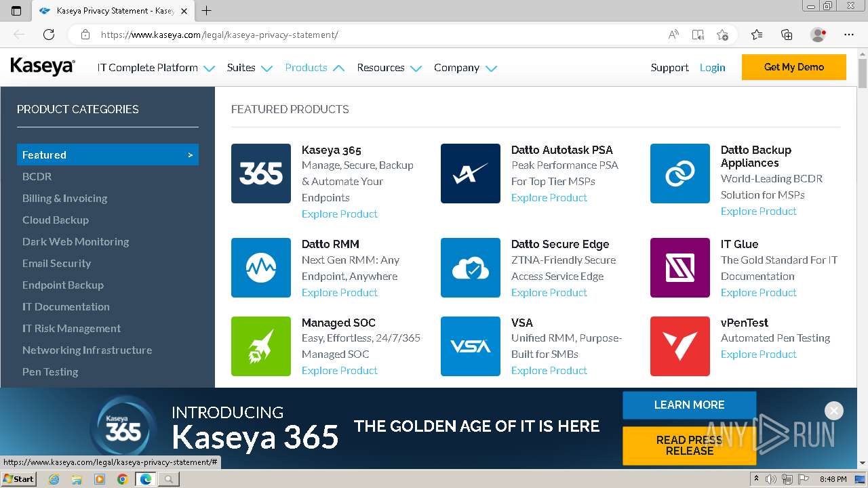Select the Pen Testing category
The image size is (868, 488).
(x=50, y=371)
